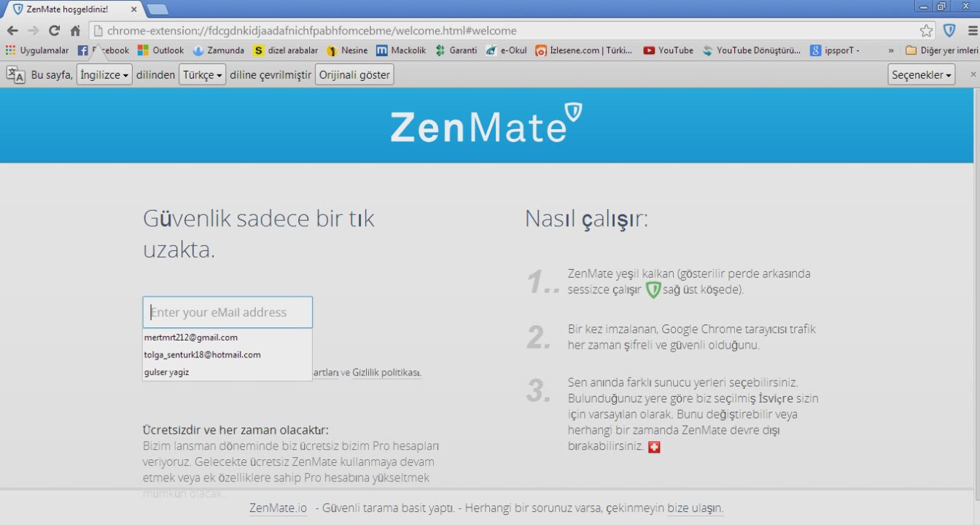Open the dizel arabalar bookmark
This screenshot has height=525, width=980.
[x=286, y=50]
